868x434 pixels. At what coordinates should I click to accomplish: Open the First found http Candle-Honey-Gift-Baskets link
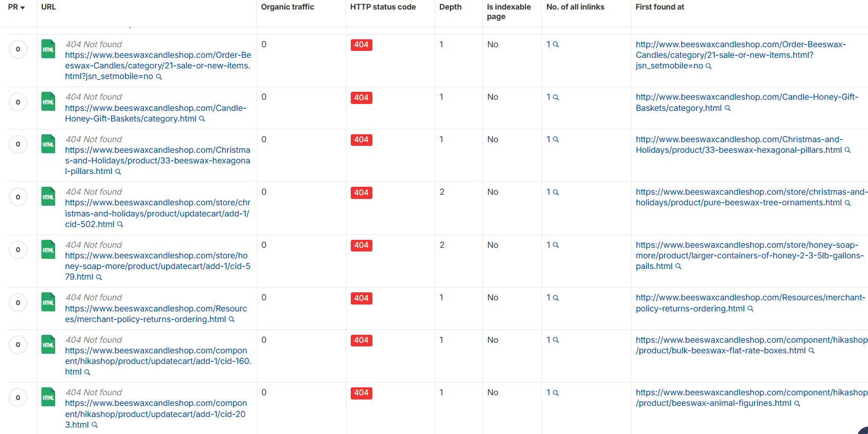coord(747,102)
